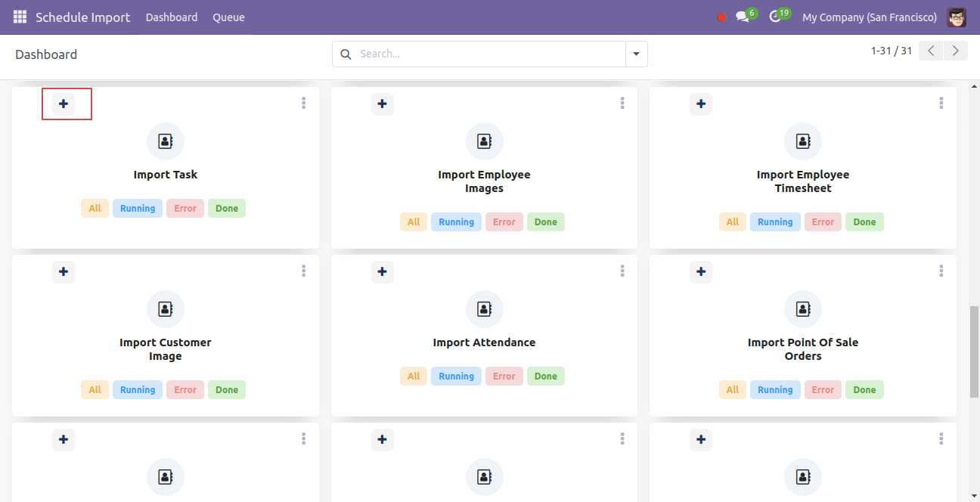
Task: Open the three-dot menu on Import Point Of Sale Orders
Action: [x=941, y=271]
